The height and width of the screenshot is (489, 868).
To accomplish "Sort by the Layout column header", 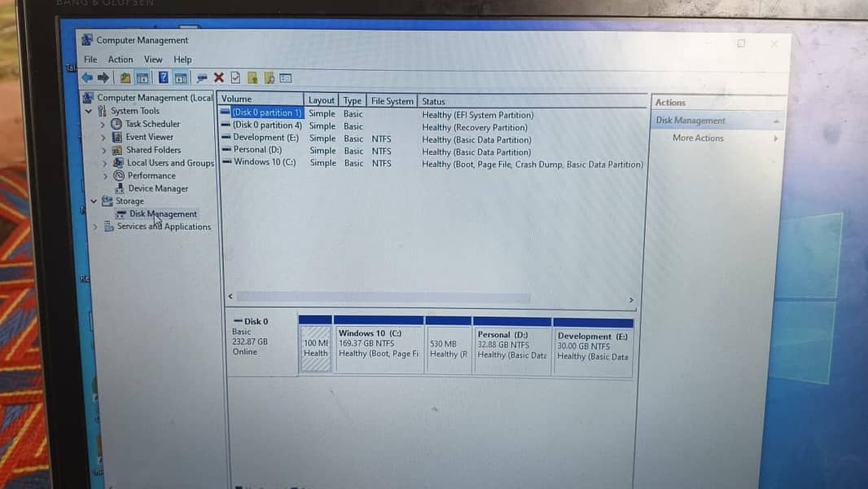I will (x=321, y=100).
